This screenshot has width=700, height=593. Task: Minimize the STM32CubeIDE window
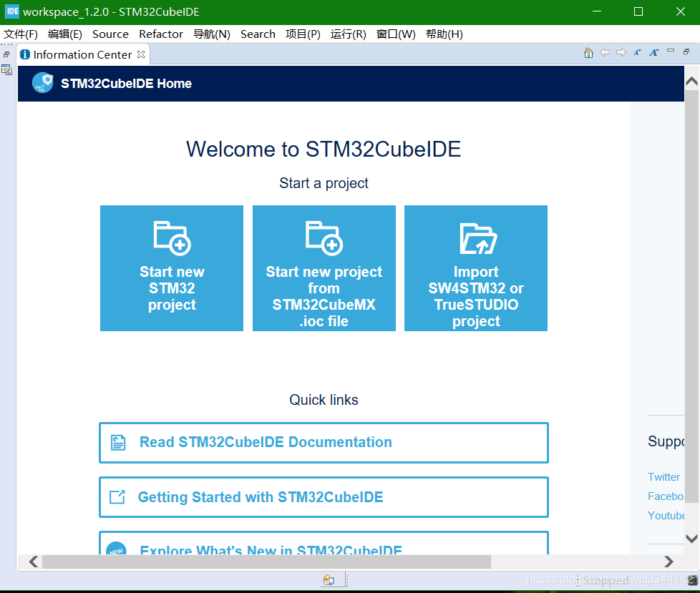[597, 11]
